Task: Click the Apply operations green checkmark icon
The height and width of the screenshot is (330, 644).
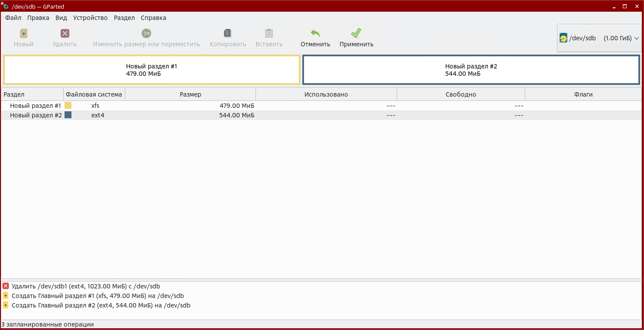Action: (x=356, y=33)
